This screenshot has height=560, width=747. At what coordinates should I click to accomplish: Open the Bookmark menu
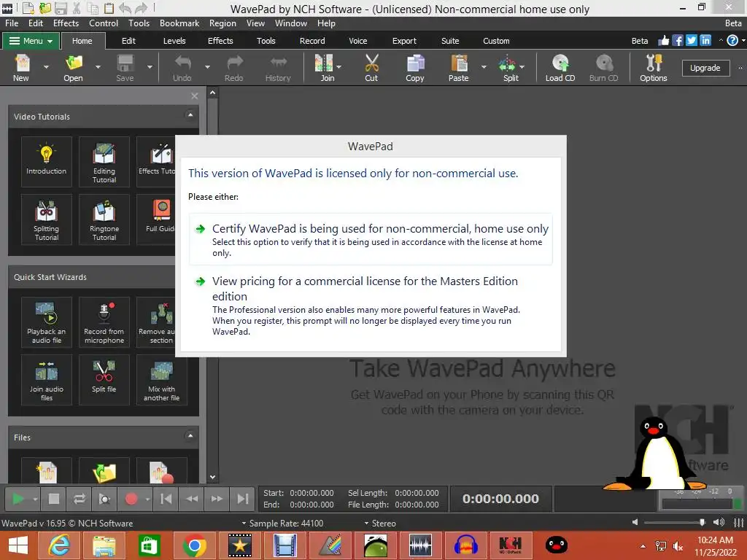[x=179, y=23]
